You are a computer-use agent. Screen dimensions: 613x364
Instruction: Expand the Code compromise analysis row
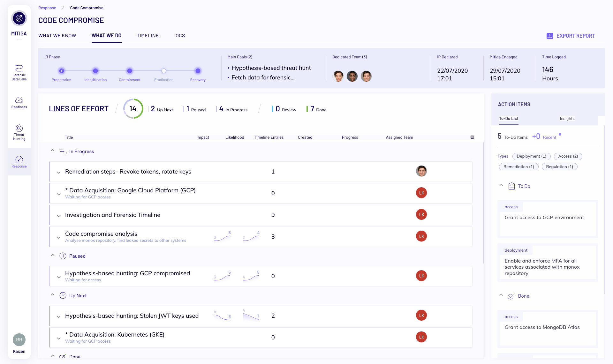[x=59, y=237]
